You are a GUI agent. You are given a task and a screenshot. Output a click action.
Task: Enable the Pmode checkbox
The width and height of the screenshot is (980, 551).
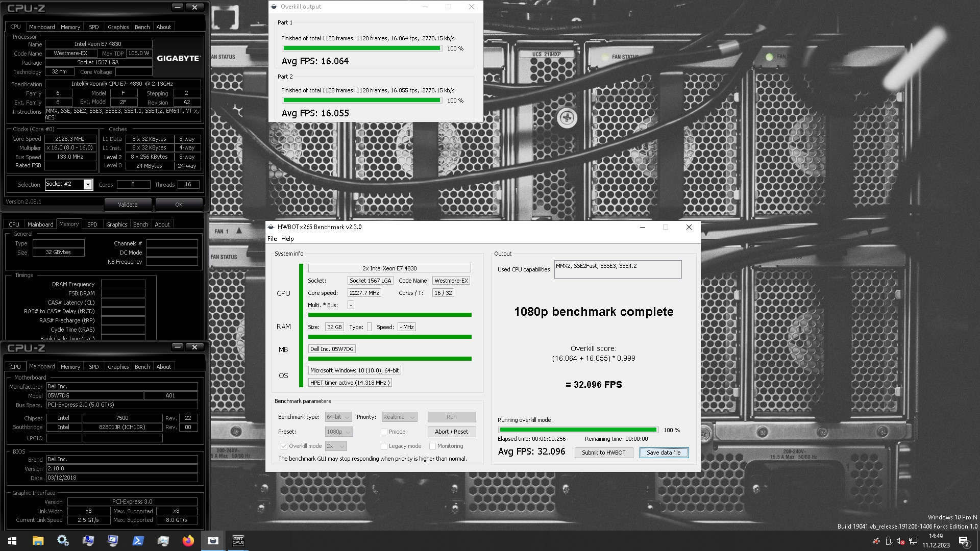[384, 432]
